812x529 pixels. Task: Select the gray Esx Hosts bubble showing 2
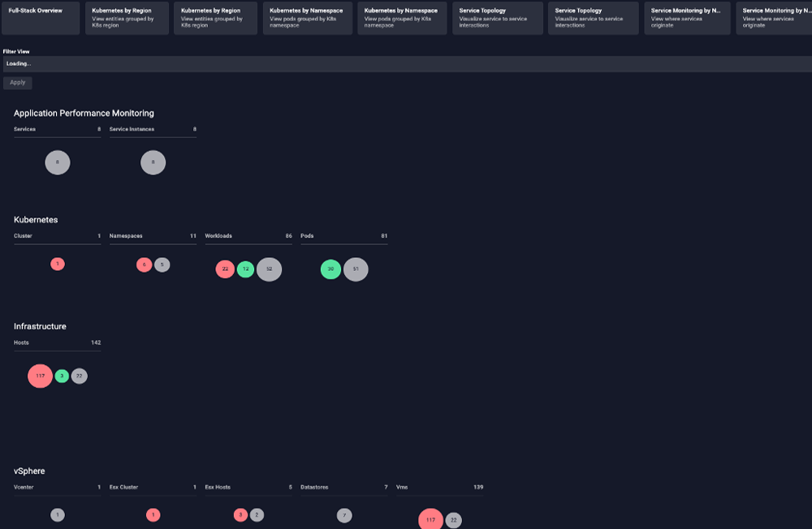click(257, 515)
